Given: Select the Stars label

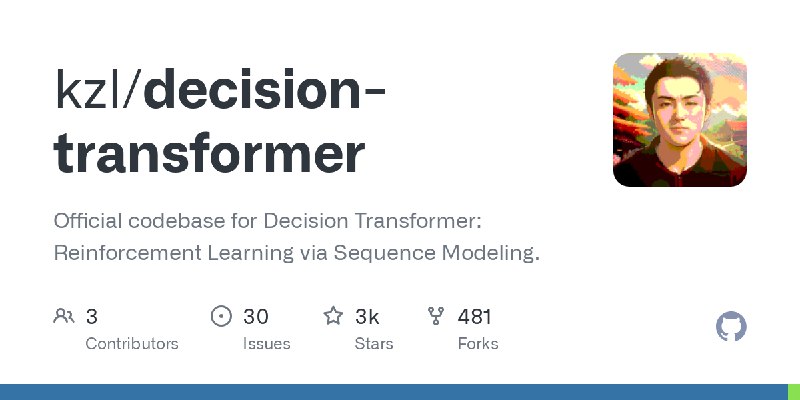Looking at the screenshot, I should pos(374,344).
